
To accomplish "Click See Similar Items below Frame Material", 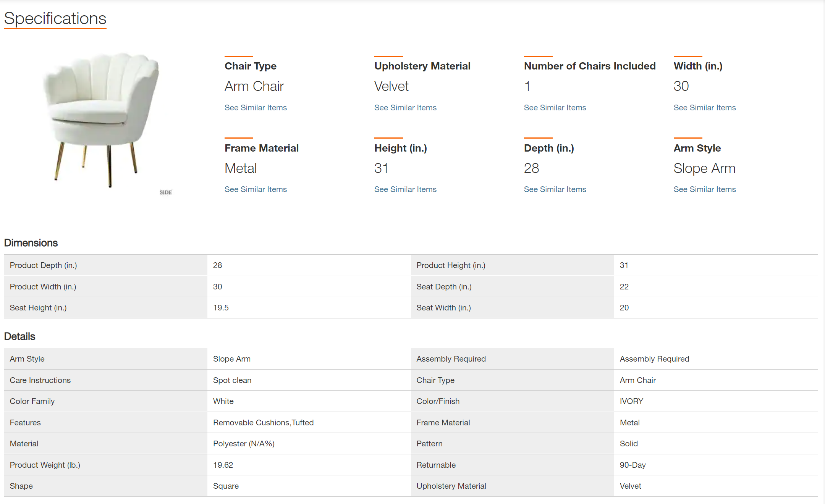I will click(x=256, y=189).
